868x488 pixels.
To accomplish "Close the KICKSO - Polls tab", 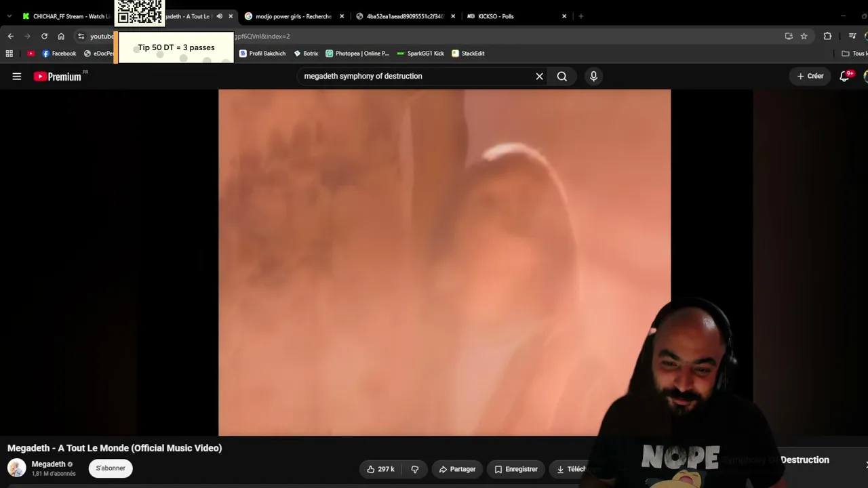I will (x=564, y=16).
